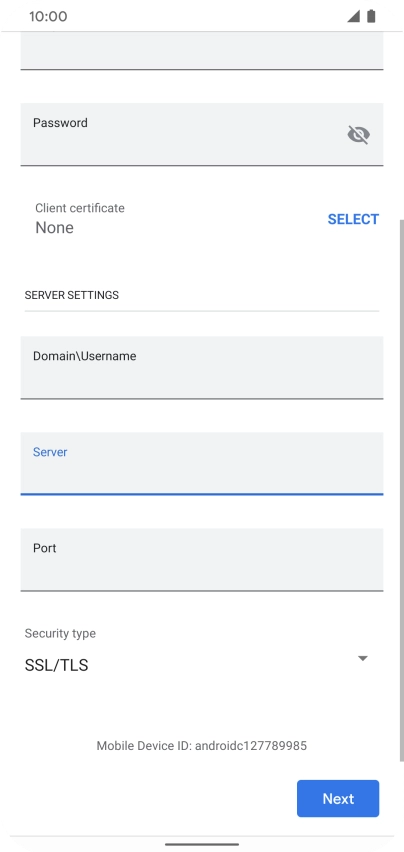Tap the Client certificate label
The width and height of the screenshot is (404, 852).
point(80,208)
